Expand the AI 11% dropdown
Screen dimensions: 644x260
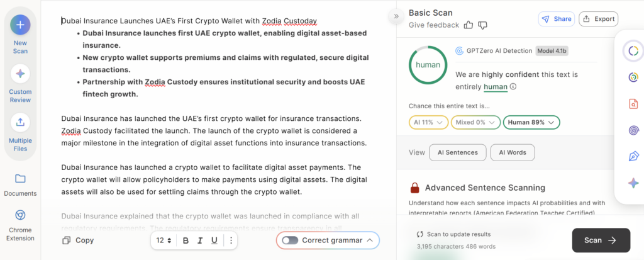pyautogui.click(x=428, y=122)
